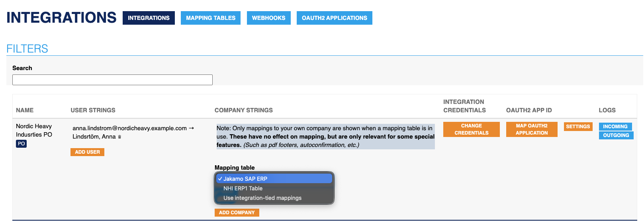Switch to the Mapping Tables tab
The height and width of the screenshot is (221, 644).
click(x=210, y=18)
